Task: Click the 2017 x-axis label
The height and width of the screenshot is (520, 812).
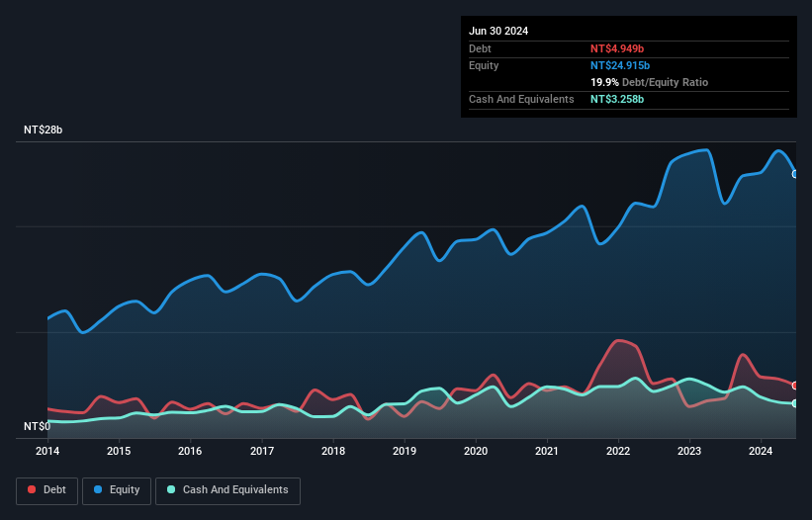Action: point(262,451)
